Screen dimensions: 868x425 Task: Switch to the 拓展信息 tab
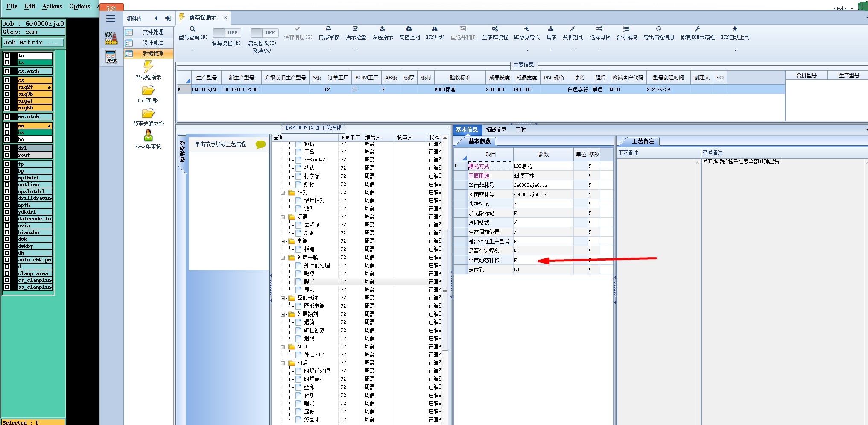click(x=496, y=129)
